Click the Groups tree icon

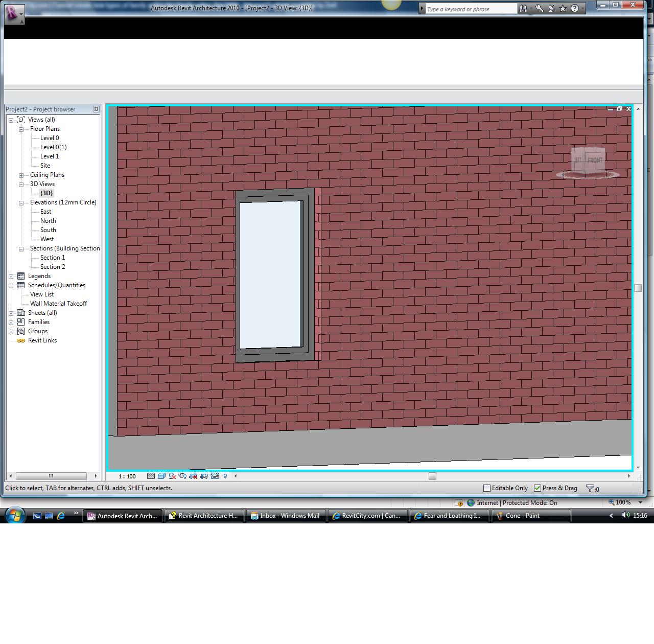21,331
